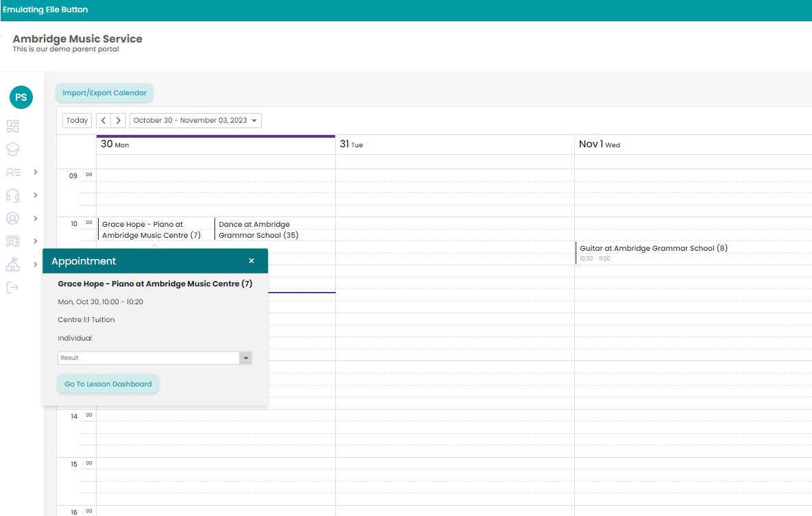812x516 pixels.
Task: Open the school building sidebar icon
Action: [12, 265]
